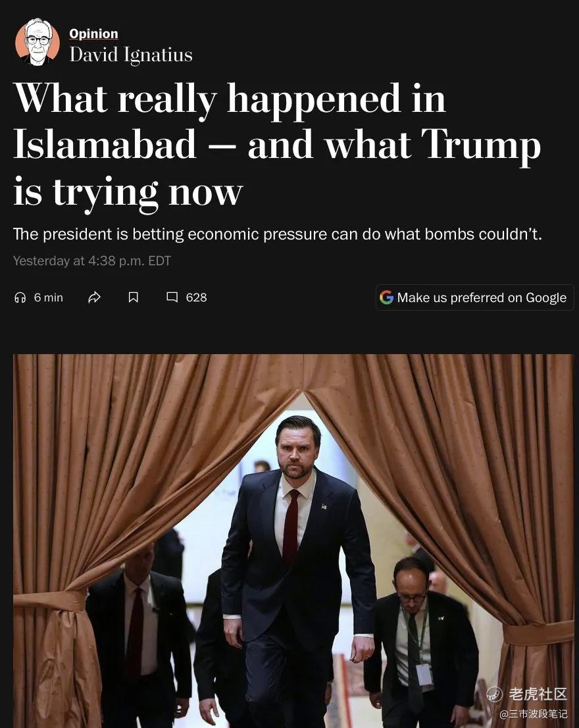Click the Yesterday at 4:38 p.m. timestamp
Screen dimensions: 579x728
tap(92, 261)
